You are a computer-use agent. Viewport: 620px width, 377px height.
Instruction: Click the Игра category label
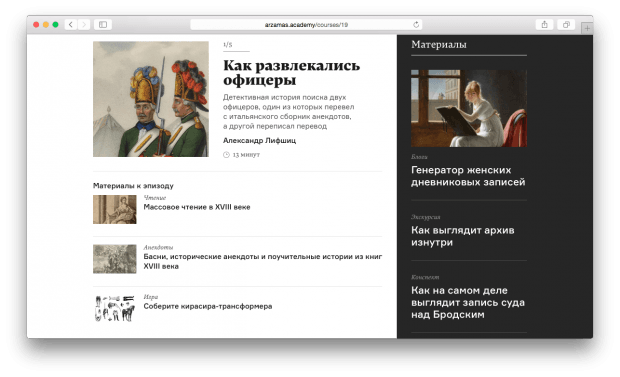(x=151, y=297)
